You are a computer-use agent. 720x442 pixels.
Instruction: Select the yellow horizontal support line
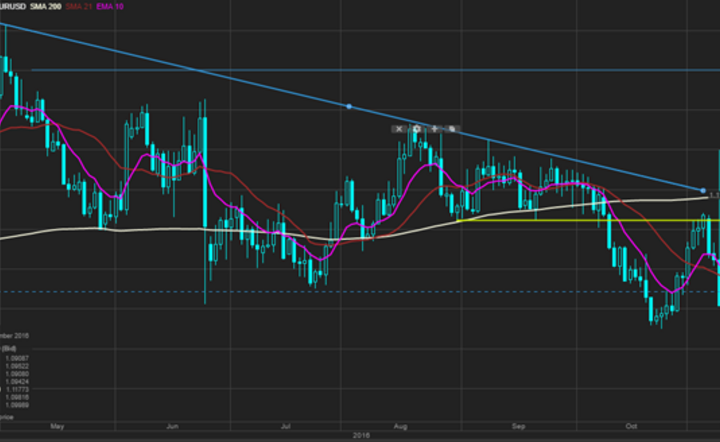[588, 221]
